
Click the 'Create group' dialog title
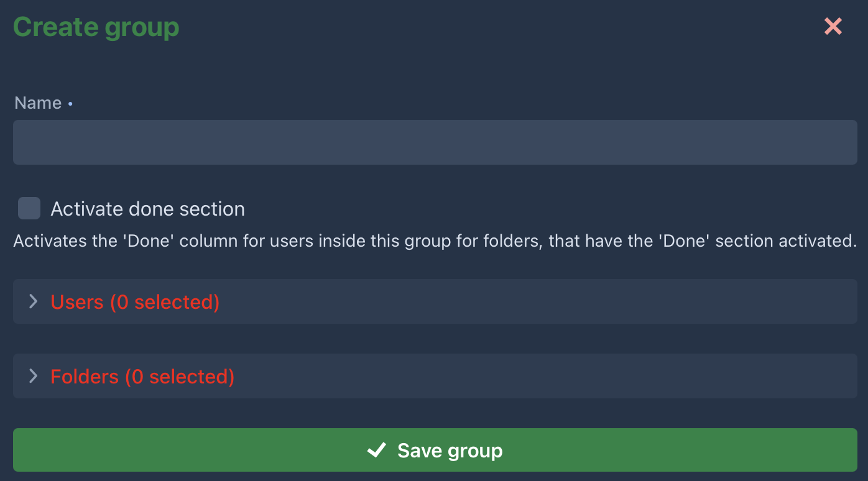pyautogui.click(x=96, y=27)
